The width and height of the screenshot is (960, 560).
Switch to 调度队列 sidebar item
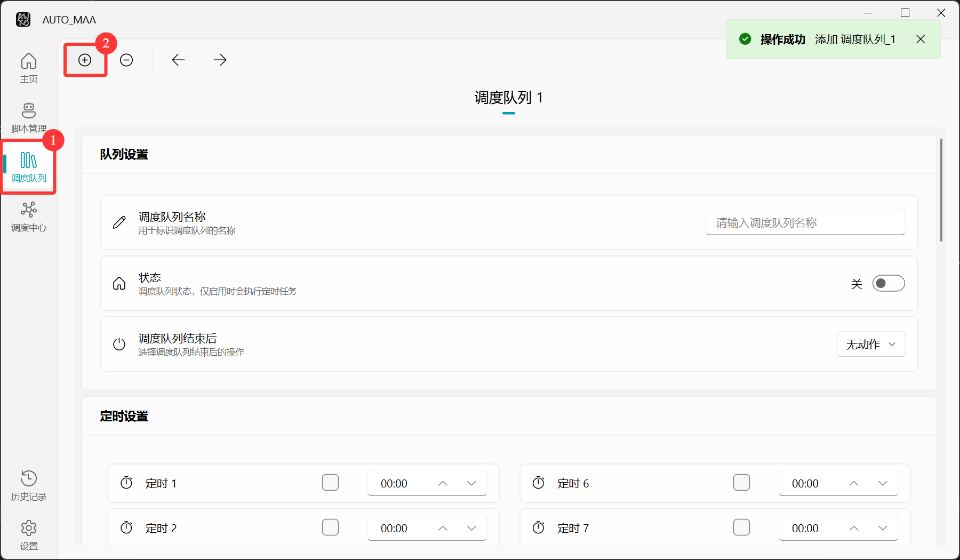[x=29, y=167]
